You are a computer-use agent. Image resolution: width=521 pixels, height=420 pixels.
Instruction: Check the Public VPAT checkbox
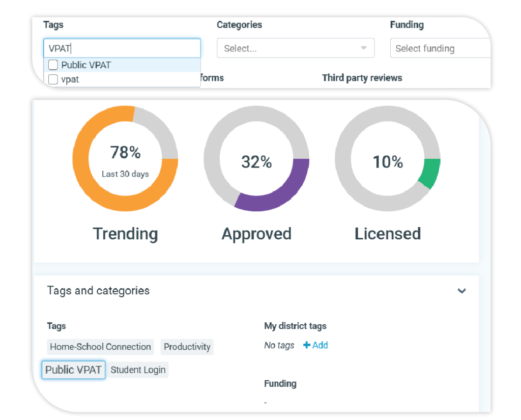tap(53, 65)
